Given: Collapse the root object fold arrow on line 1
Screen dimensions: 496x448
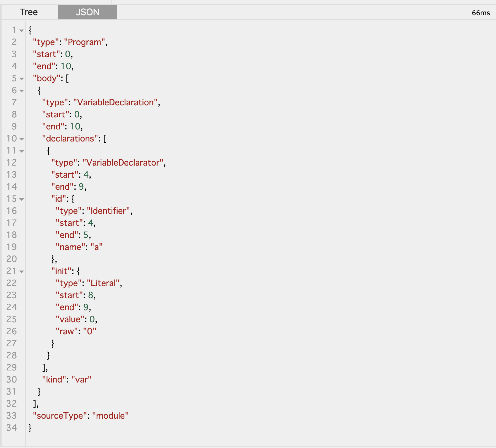Looking at the screenshot, I should tap(22, 31).
